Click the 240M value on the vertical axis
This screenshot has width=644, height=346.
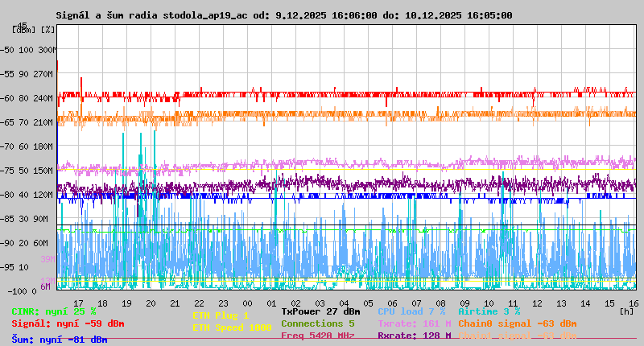point(43,98)
